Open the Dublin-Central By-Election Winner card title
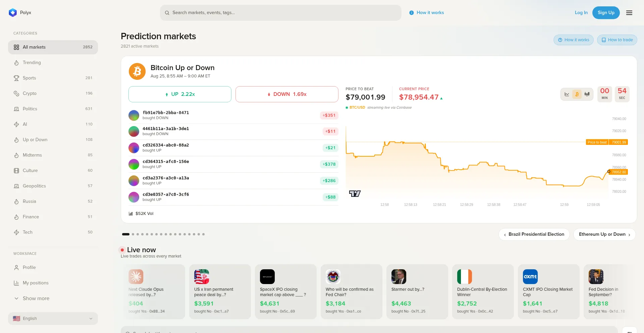 [482, 292]
